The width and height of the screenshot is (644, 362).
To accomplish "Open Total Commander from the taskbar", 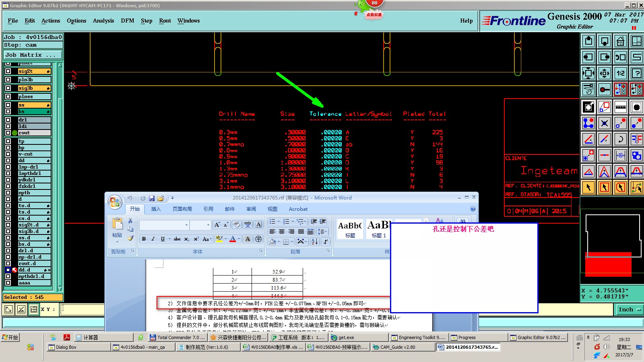I will point(178,337).
